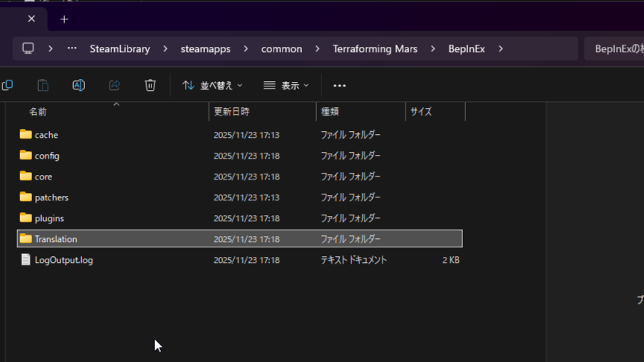The image size is (644, 362).
Task: Open a new tab with plus button
Action: coord(64,19)
